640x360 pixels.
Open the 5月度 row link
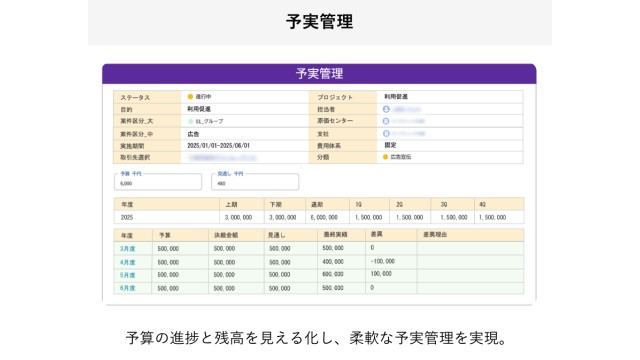click(127, 275)
